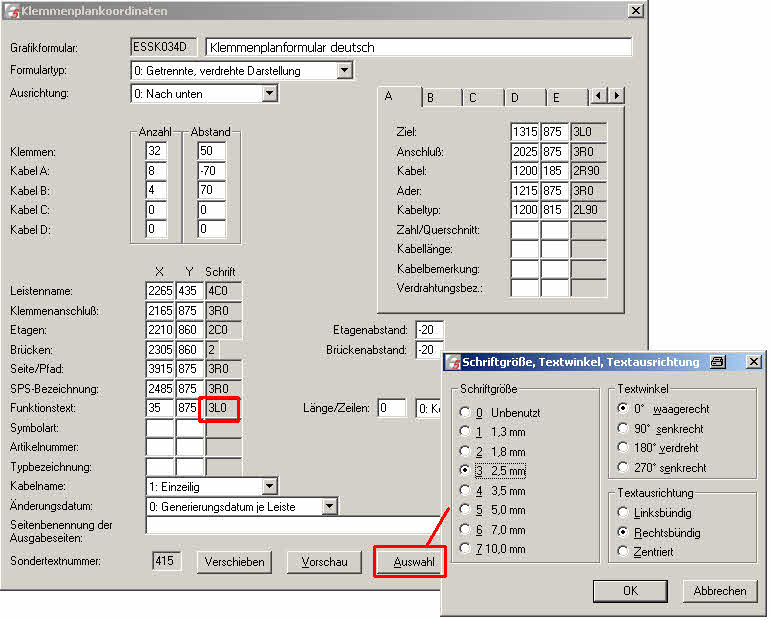The height and width of the screenshot is (620, 770).
Task: Click the Seite/Pfad X field 3915
Action: pos(160,369)
